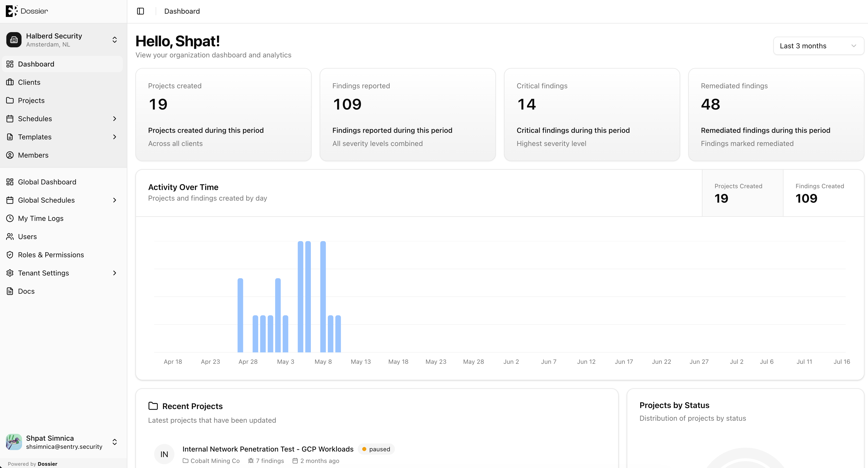Toggle the sidebar panel icon
The image size is (868, 468).
point(140,11)
